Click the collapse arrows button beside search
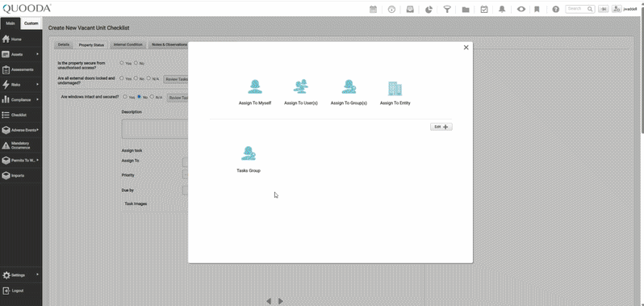 pyautogui.click(x=603, y=9)
